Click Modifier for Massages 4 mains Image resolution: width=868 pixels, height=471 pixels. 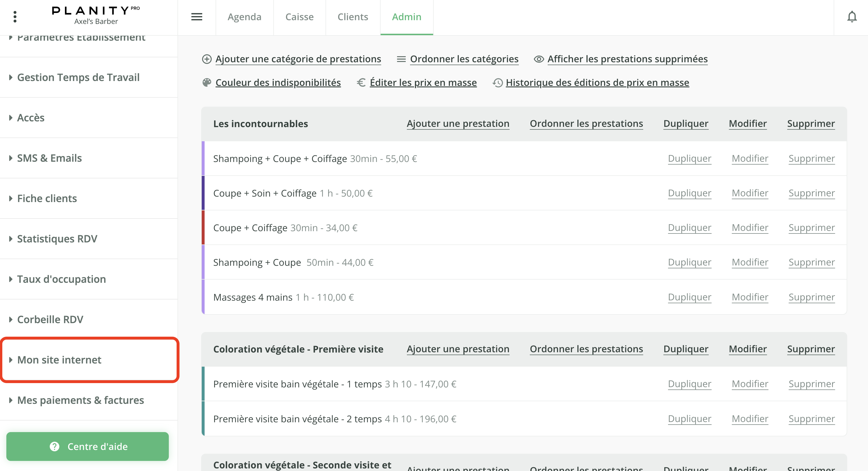pos(750,297)
